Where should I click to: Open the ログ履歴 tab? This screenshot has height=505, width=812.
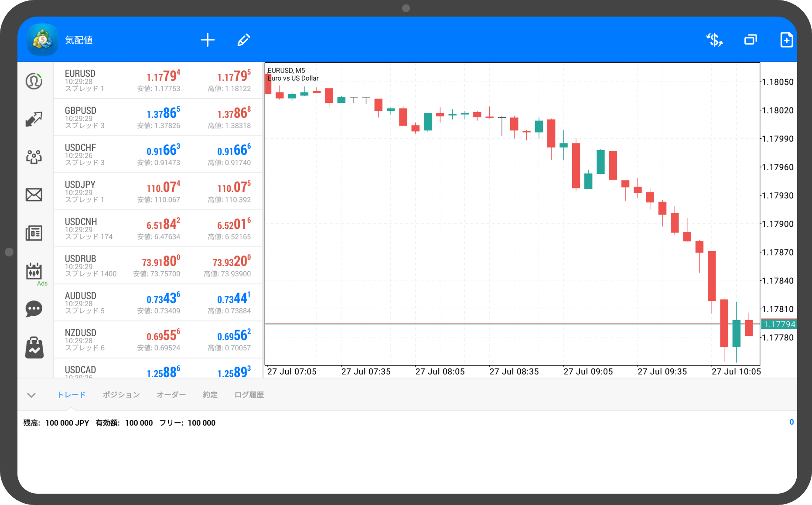point(249,395)
